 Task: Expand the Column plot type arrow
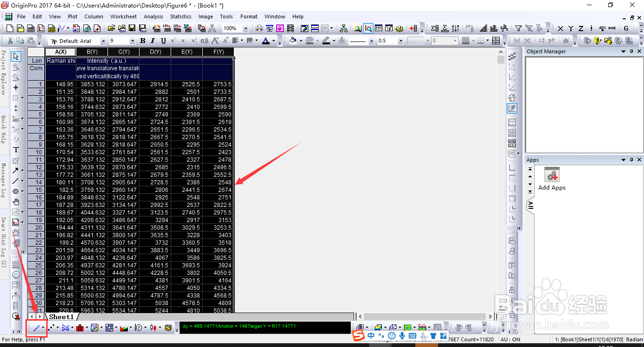click(x=87, y=327)
